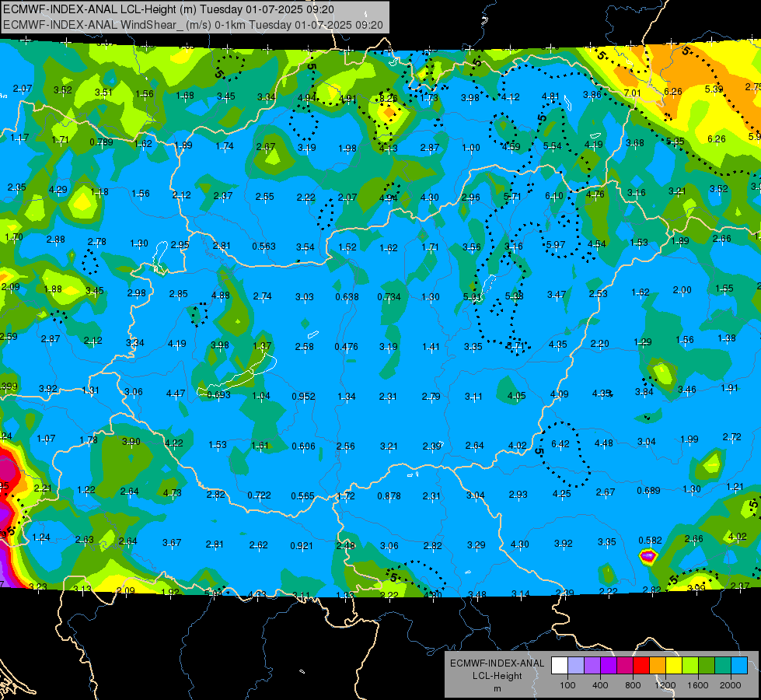Select the sky-blue legend swatch
The height and width of the screenshot is (700, 761).
[x=739, y=666]
